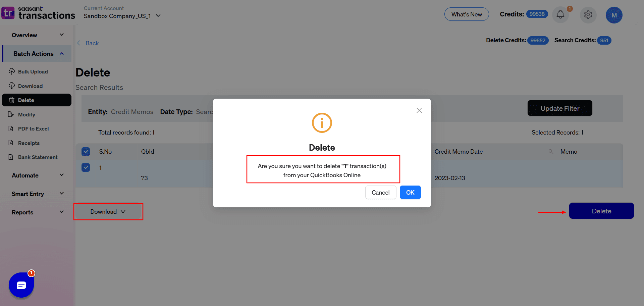Viewport: 644px width, 306px height.
Task: Click the Receipts document icon
Action: (11, 143)
